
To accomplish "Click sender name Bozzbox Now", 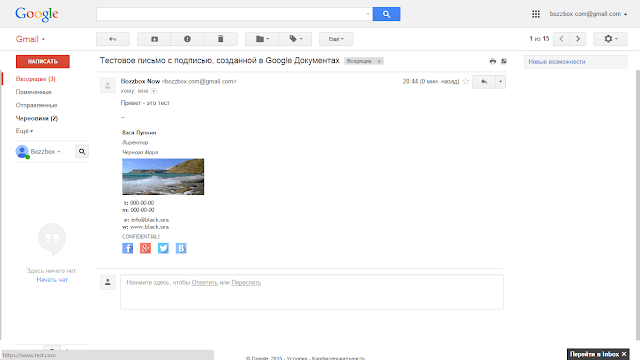I will point(140,81).
